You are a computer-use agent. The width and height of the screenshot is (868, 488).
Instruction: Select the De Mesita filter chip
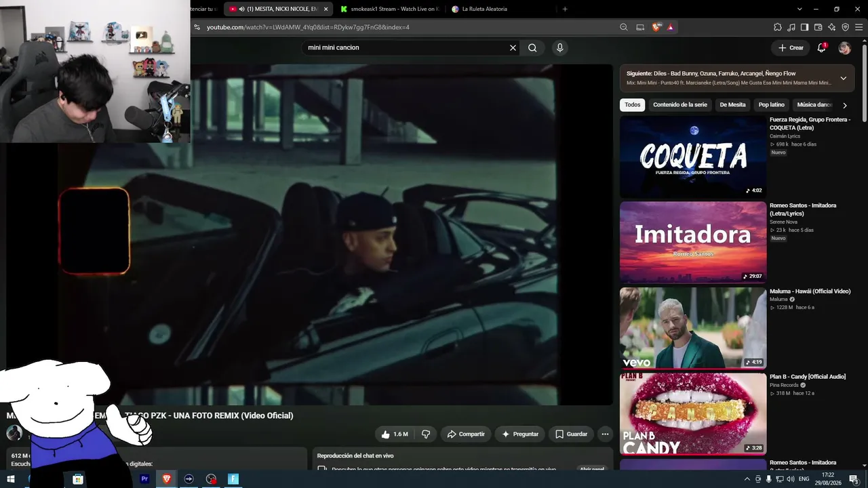pos(732,105)
